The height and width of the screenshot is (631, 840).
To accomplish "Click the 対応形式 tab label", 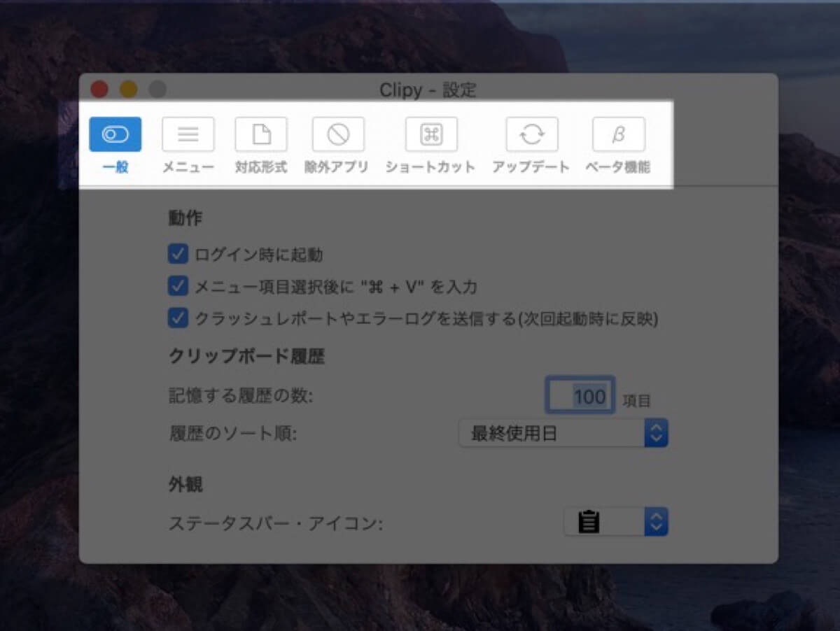I will coord(261,167).
